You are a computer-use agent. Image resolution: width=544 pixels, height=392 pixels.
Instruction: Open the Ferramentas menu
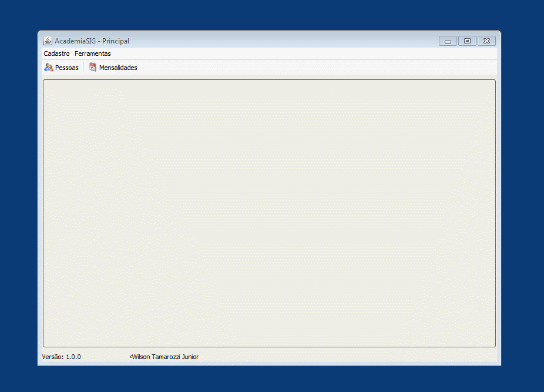tap(93, 53)
